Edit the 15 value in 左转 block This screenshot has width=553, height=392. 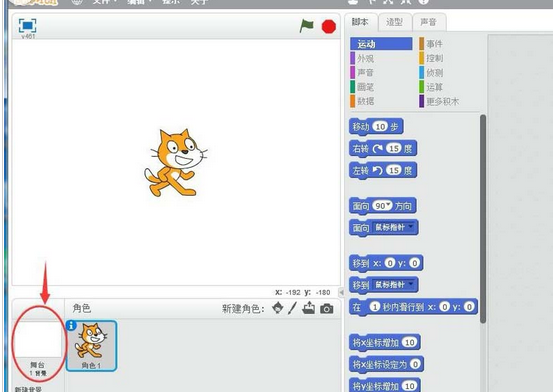point(394,171)
